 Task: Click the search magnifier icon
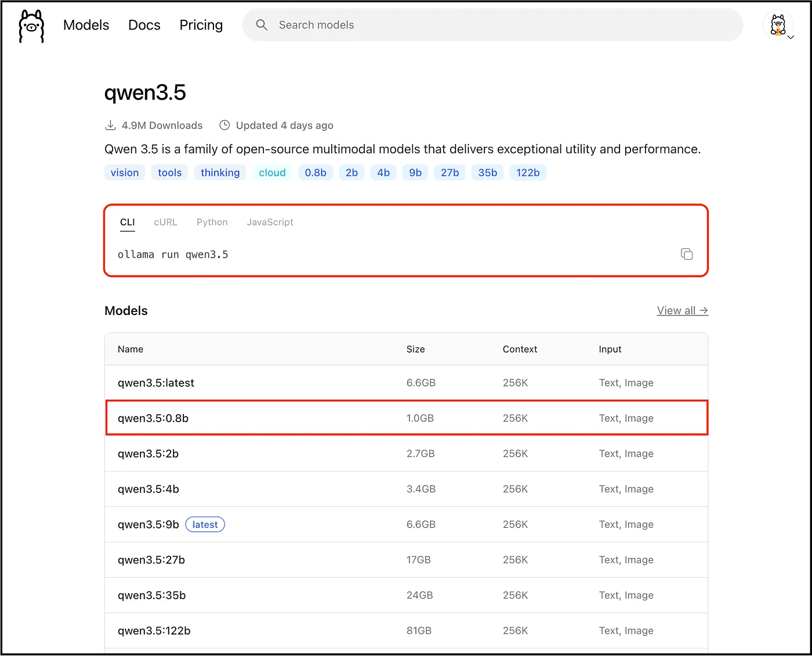coord(262,25)
